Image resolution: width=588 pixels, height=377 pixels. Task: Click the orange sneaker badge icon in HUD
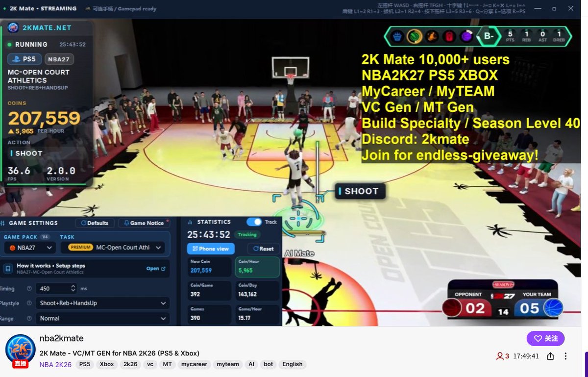click(x=432, y=36)
